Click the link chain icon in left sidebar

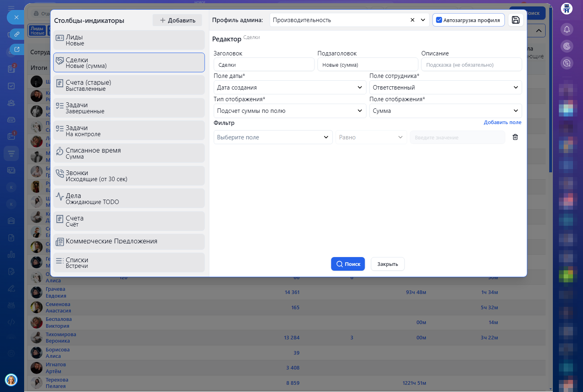tap(16, 34)
